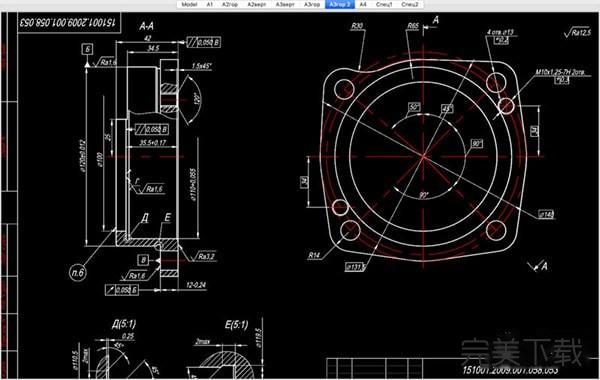Click the 50° boxed angle dimension
Screen dimensions: 600x380
click(414, 107)
